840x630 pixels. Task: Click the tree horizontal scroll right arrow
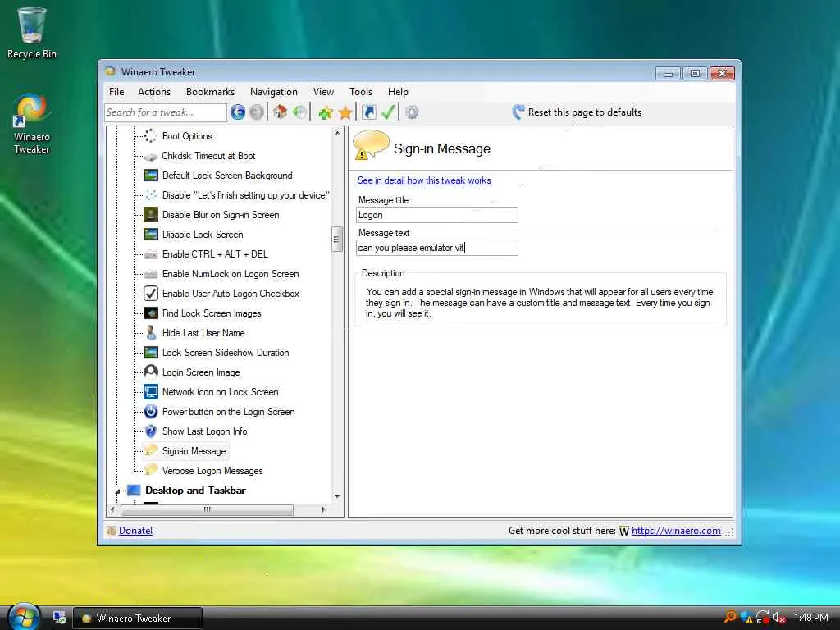coord(323,509)
